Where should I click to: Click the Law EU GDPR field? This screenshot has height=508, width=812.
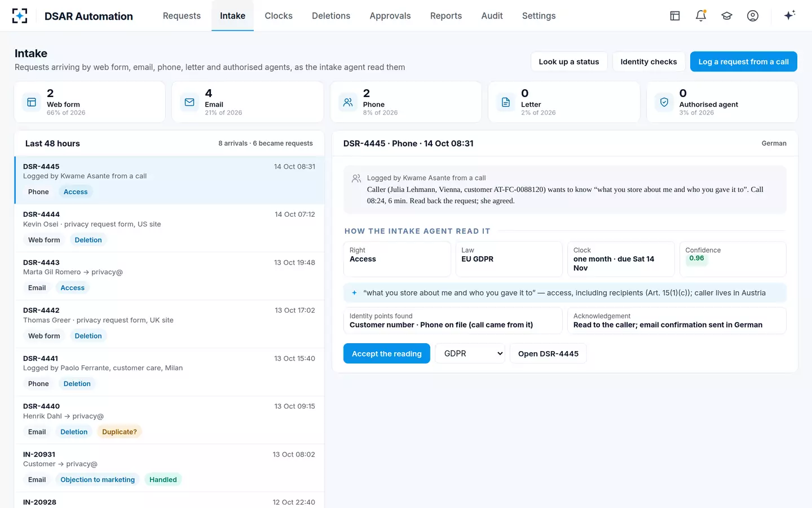[x=509, y=259]
